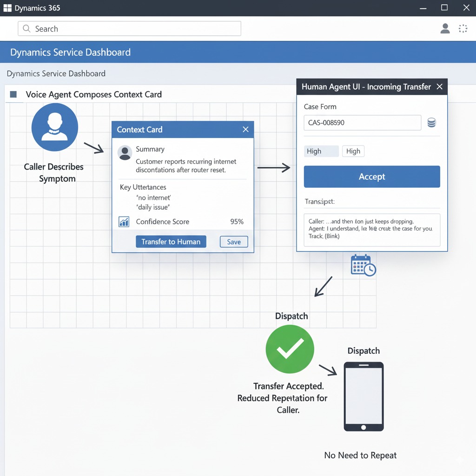Image resolution: width=476 pixels, height=476 pixels.
Task: Click the Transfer to Human button
Action: pos(171,242)
